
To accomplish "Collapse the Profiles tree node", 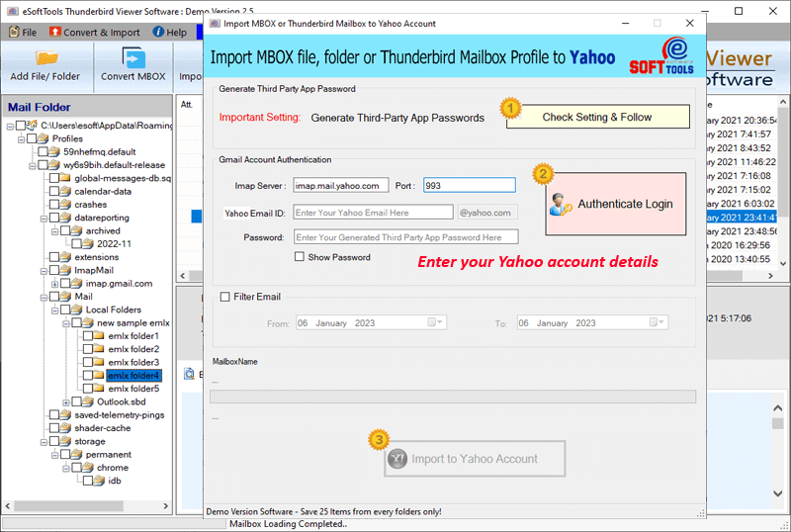I will pyautogui.click(x=21, y=138).
